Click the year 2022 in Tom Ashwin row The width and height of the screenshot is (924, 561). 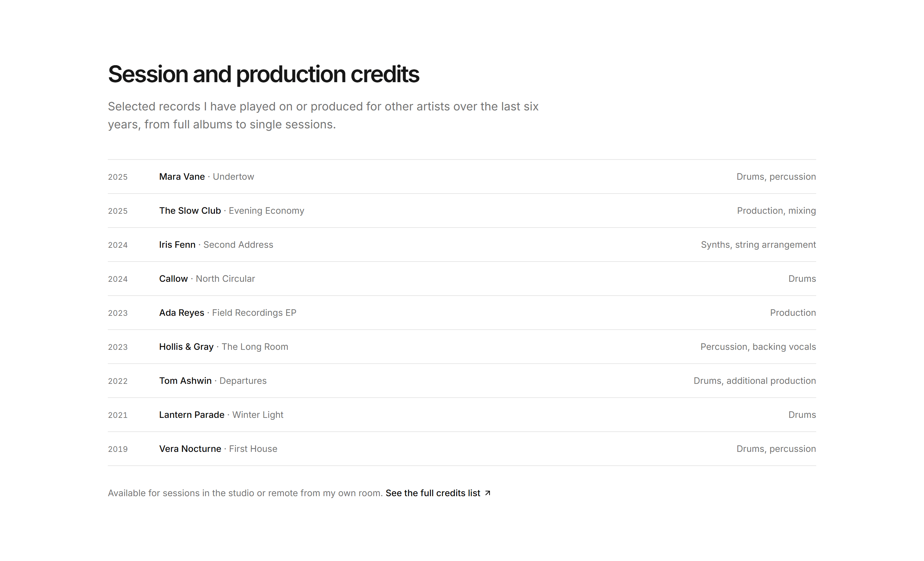pyautogui.click(x=118, y=381)
